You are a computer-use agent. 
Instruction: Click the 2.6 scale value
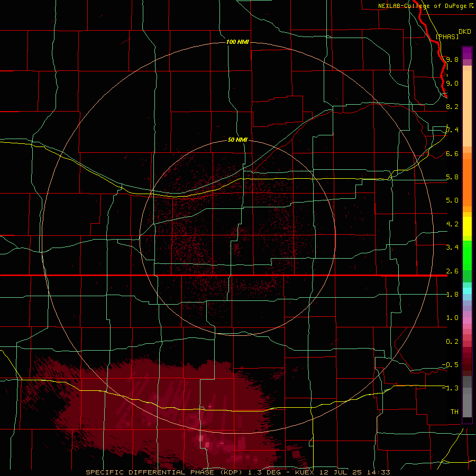(452, 271)
